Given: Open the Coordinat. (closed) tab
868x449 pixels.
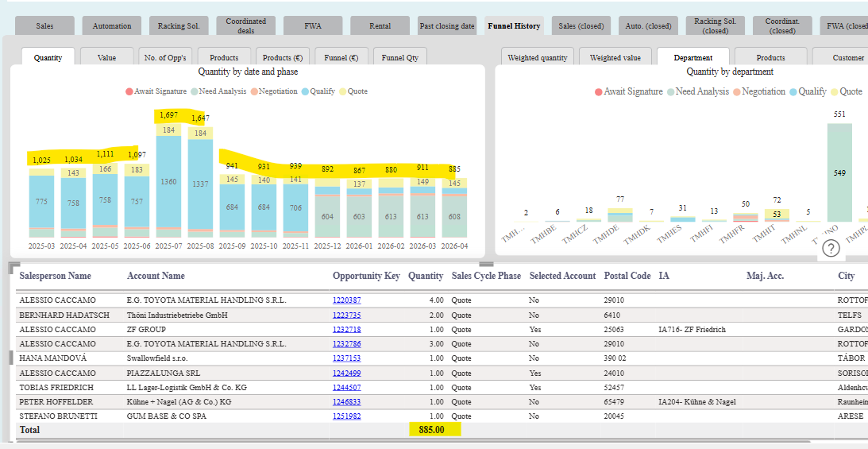Looking at the screenshot, I should pyautogui.click(x=782, y=26).
